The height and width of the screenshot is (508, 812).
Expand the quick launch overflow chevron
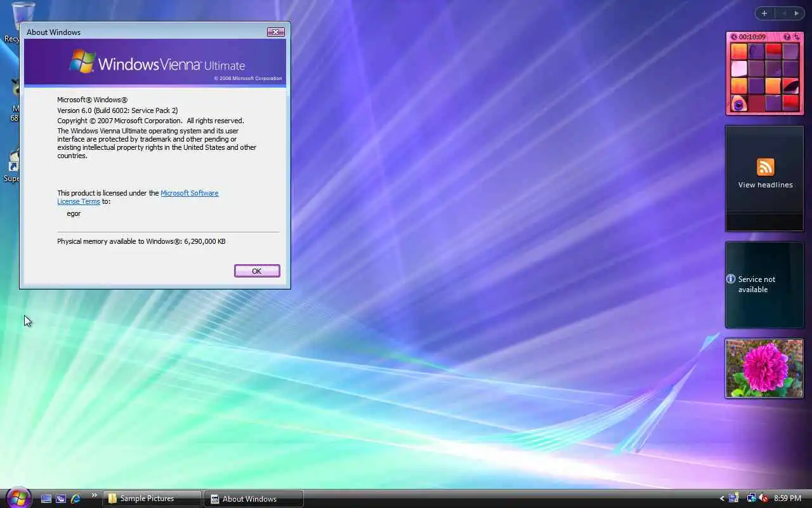pos(95,495)
